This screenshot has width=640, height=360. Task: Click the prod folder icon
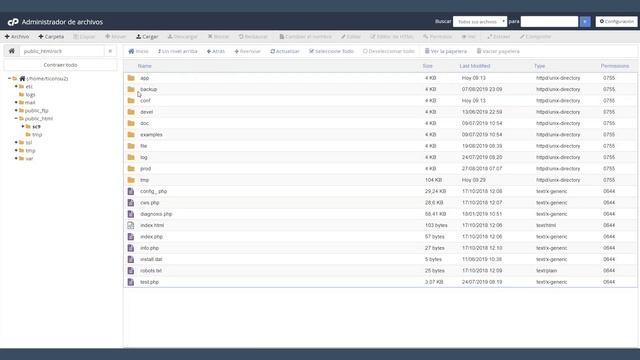pos(131,169)
